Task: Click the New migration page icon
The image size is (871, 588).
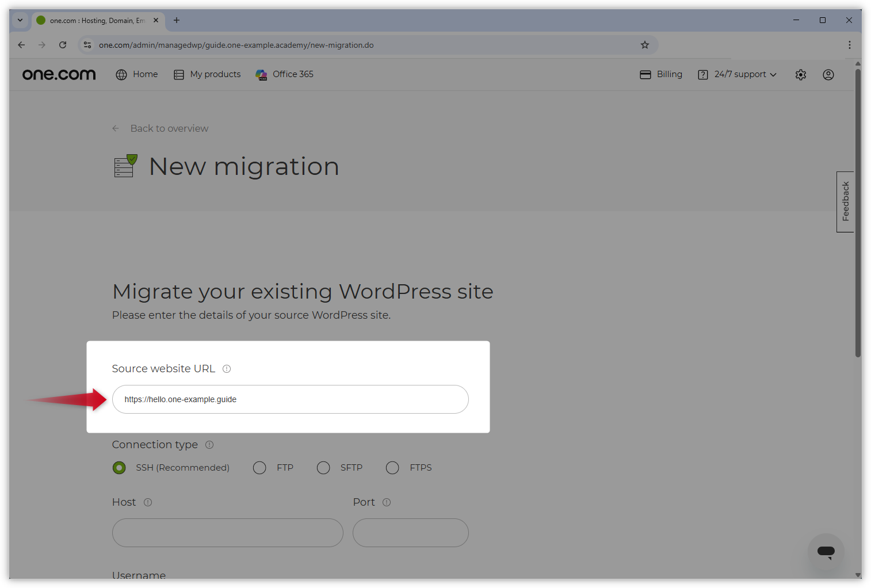Action: click(x=125, y=166)
